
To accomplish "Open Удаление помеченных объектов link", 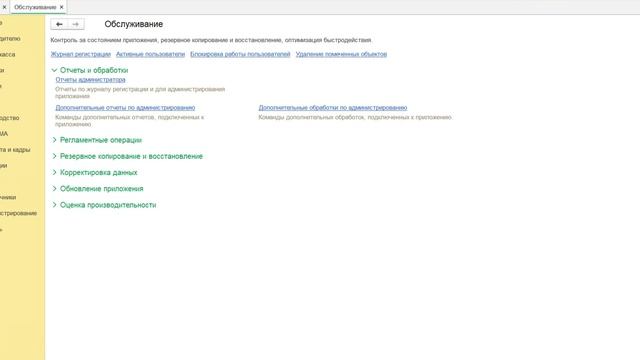I will 341,54.
